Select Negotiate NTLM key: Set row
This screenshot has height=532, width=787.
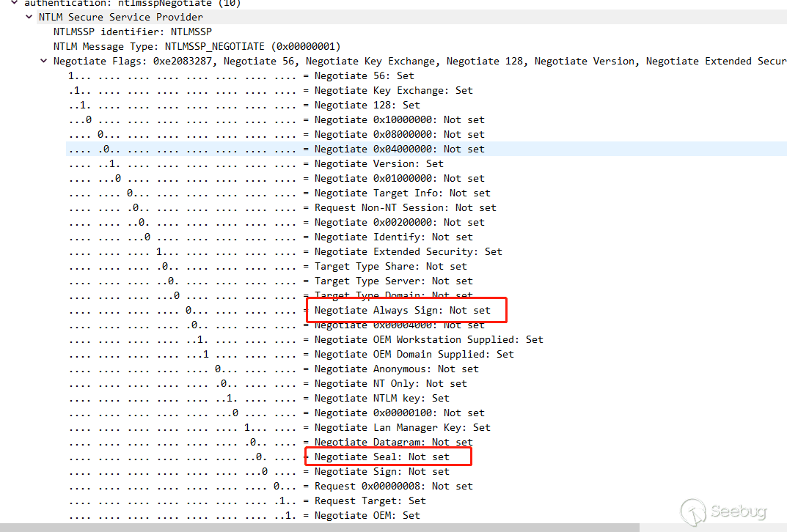(259, 398)
